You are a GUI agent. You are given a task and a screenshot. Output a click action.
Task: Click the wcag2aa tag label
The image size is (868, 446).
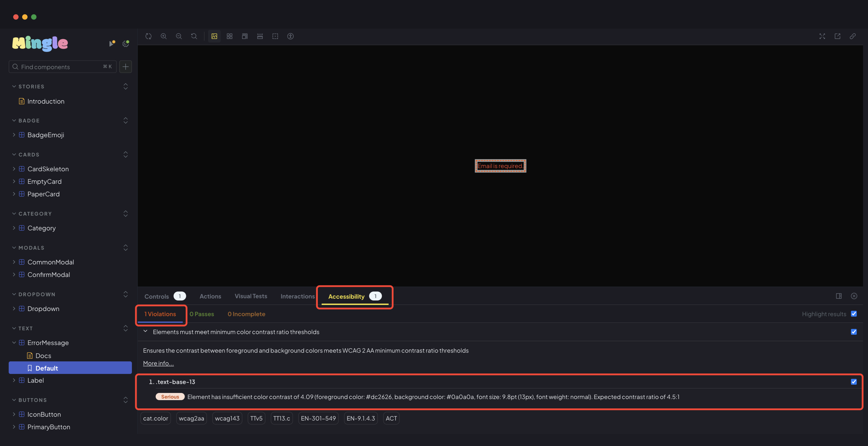point(191,418)
